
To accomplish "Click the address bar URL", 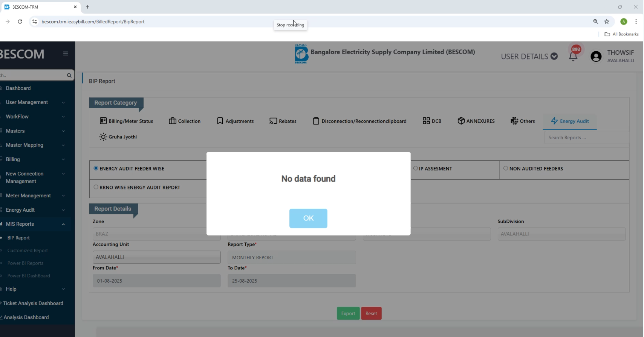I will tap(93, 22).
